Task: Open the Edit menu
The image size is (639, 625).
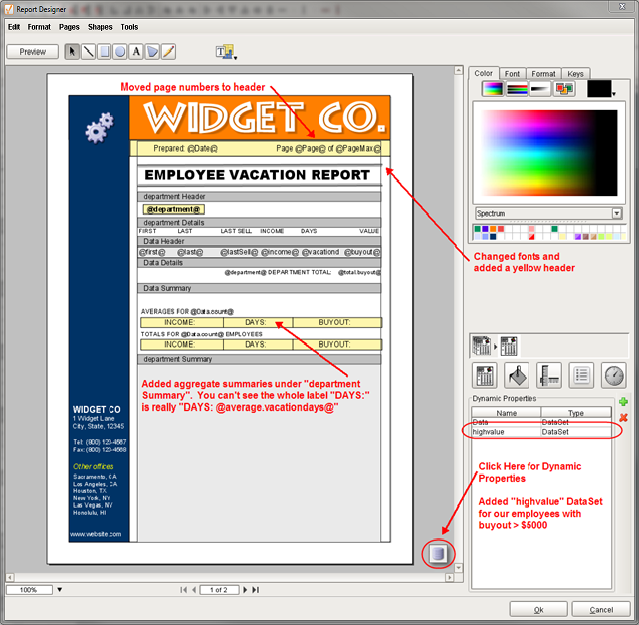Action: coord(14,27)
